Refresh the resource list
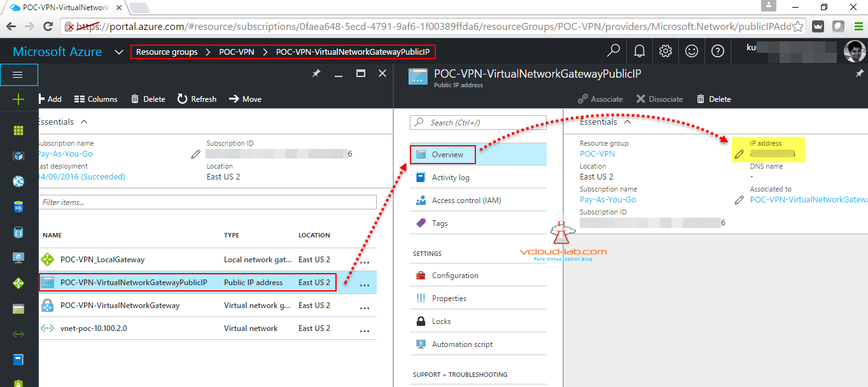Image resolution: width=868 pixels, height=387 pixels. tap(197, 99)
